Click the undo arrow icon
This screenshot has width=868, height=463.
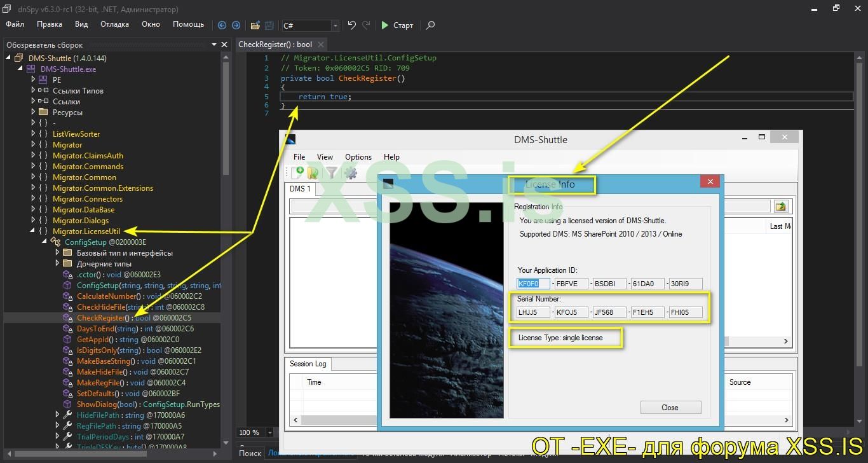click(351, 25)
